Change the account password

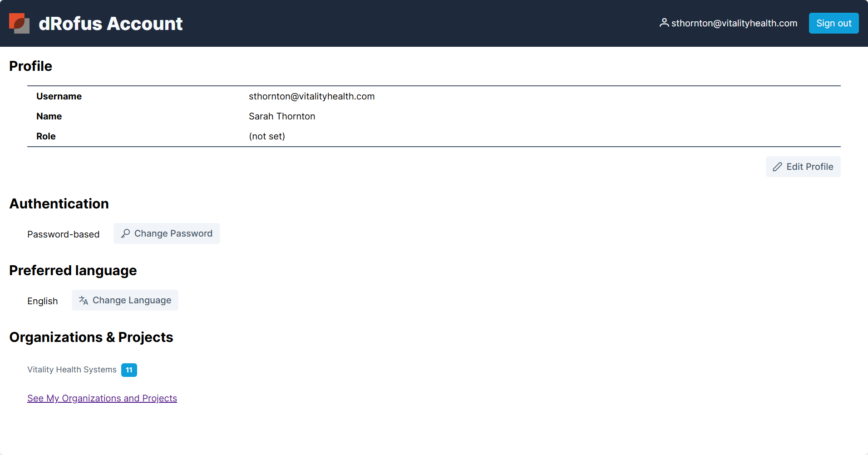(167, 233)
